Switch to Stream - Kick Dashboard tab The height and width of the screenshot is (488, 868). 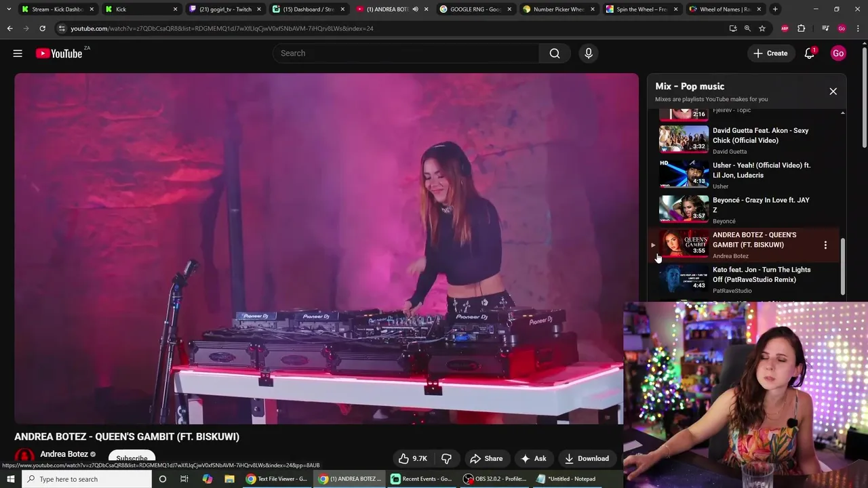58,9
